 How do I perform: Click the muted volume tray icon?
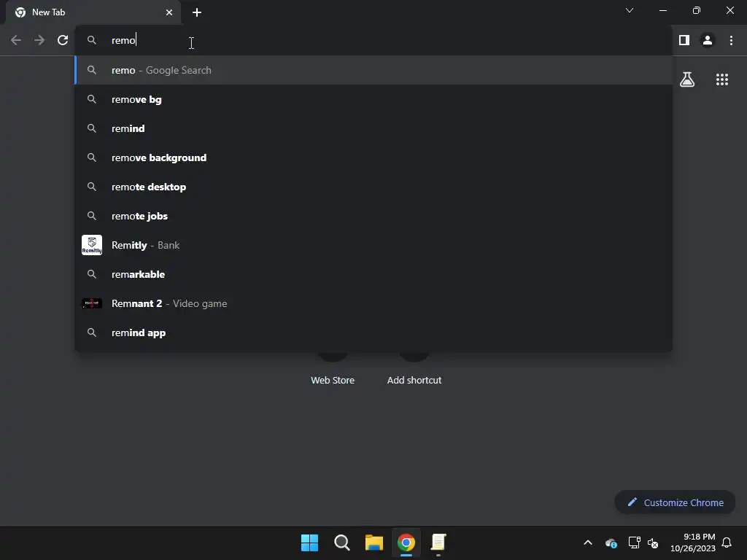(653, 542)
